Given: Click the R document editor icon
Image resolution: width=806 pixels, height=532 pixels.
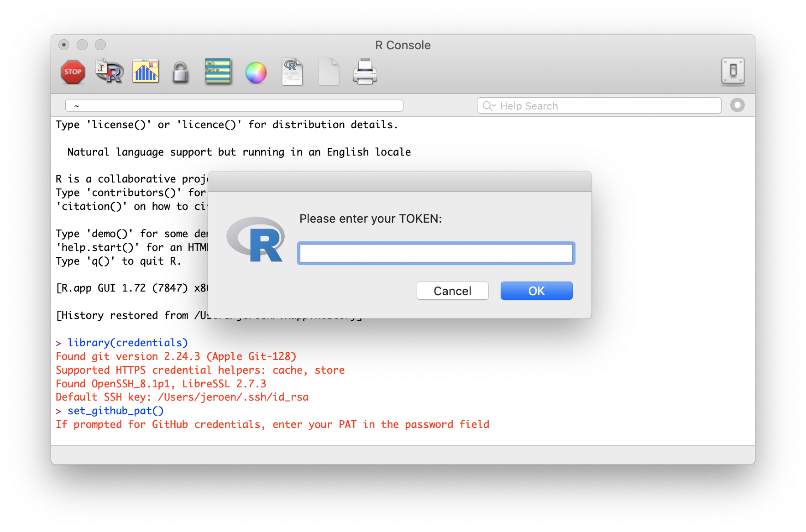Looking at the screenshot, I should click(292, 72).
